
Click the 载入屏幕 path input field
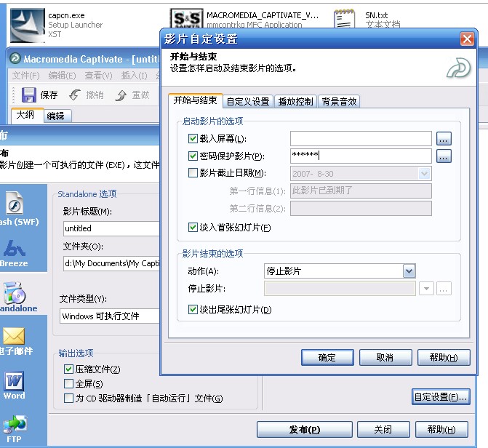(x=361, y=138)
